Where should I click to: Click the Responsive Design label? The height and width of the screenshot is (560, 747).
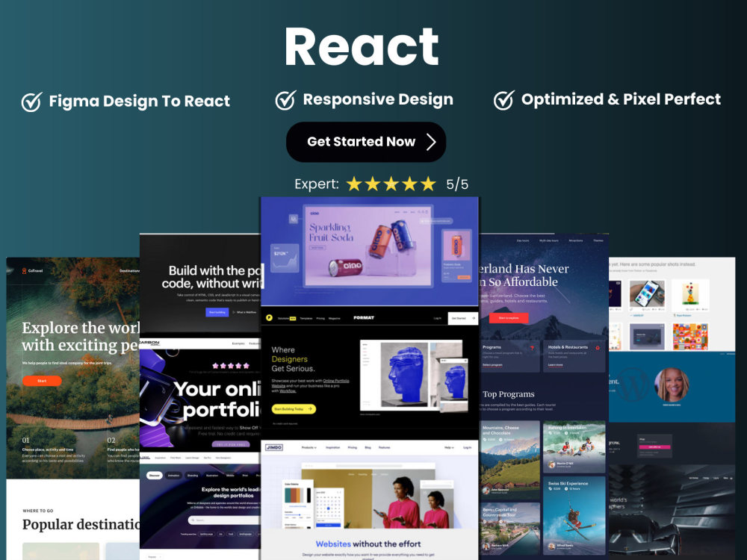click(378, 99)
